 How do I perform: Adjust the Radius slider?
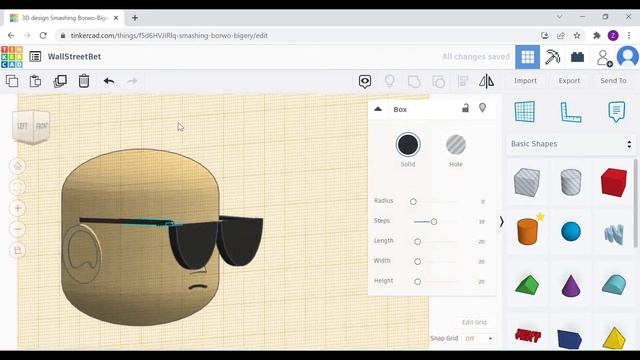point(413,202)
